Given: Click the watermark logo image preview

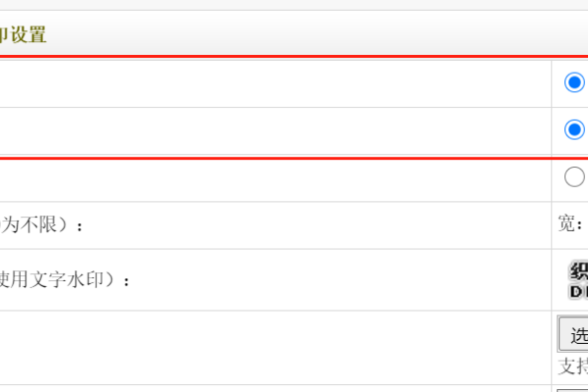Looking at the screenshot, I should point(577,279).
